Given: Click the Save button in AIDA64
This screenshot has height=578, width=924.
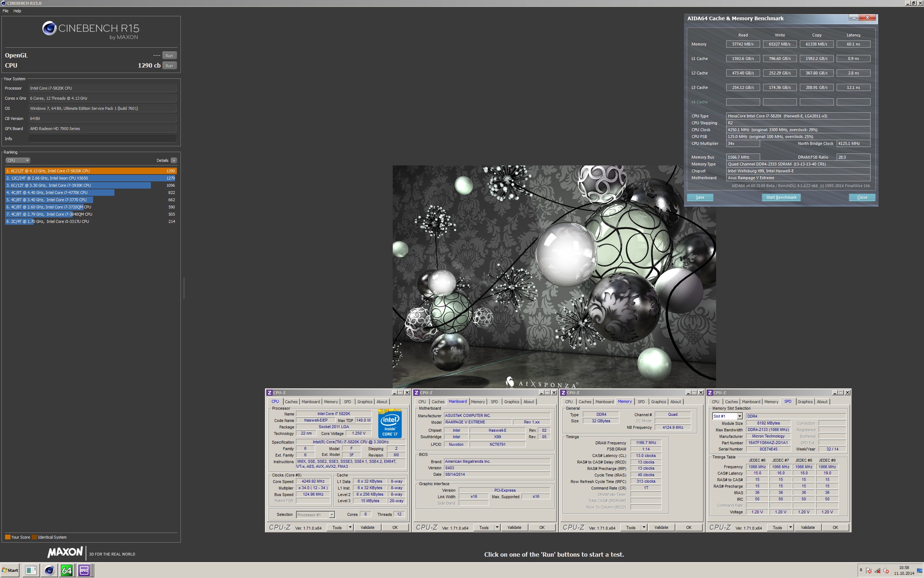Looking at the screenshot, I should click(700, 198).
